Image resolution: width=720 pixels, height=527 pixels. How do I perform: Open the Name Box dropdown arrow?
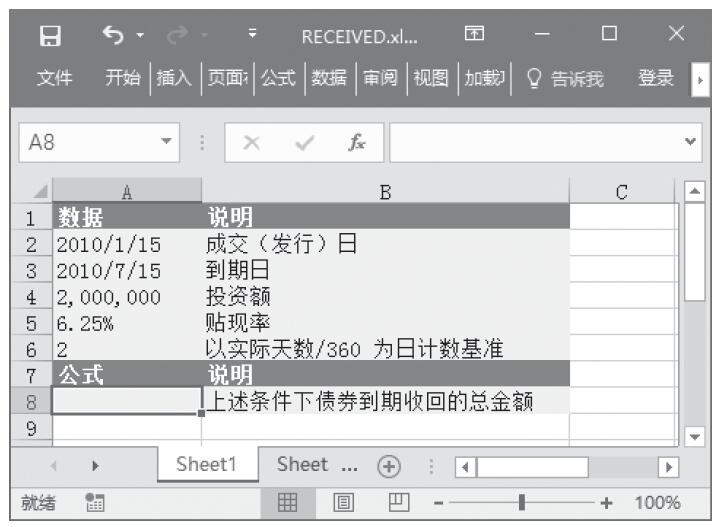click(x=166, y=143)
